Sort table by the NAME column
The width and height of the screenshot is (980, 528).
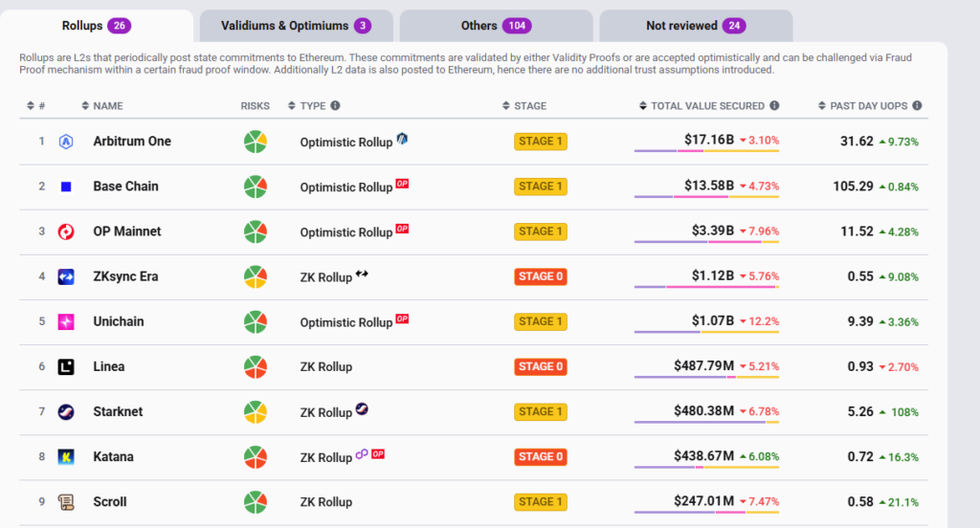102,106
